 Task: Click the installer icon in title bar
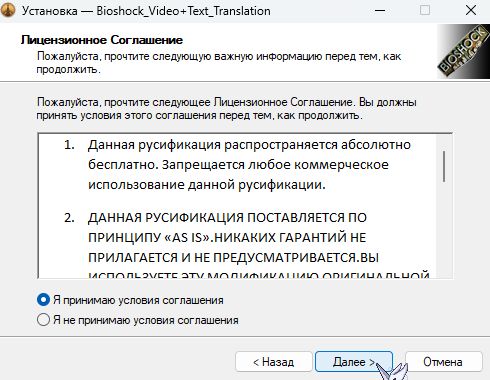(8, 10)
